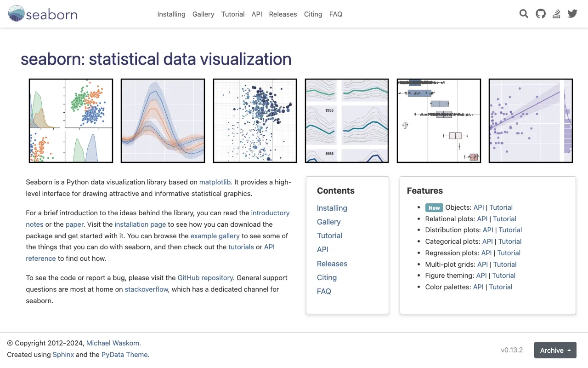Screen dimensions: 588x368
Task: Open the Twitter icon
Action: [572, 14]
